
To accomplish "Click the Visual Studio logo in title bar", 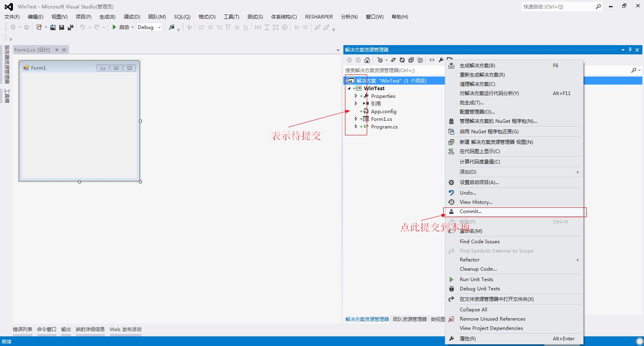I will coord(8,6).
